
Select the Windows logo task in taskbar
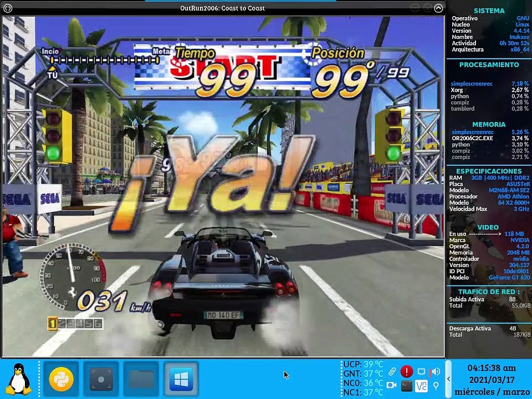pyautogui.click(x=181, y=379)
